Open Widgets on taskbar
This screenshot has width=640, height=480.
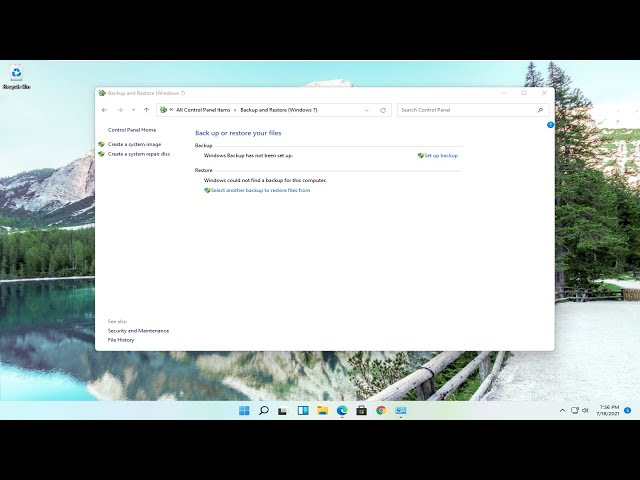click(x=303, y=410)
